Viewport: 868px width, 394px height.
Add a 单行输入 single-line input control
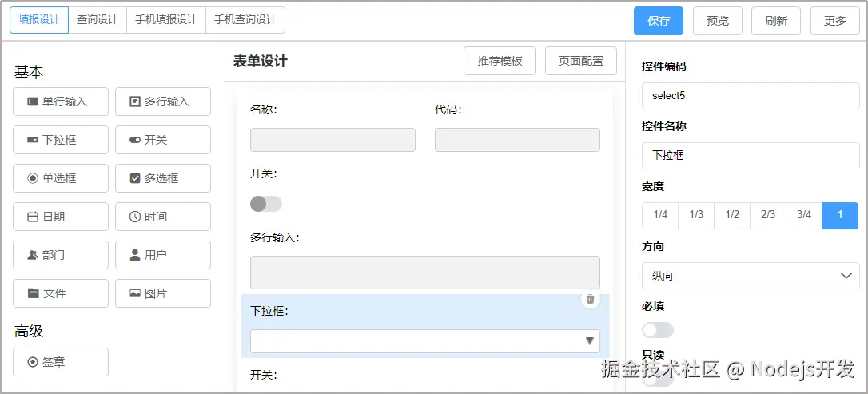point(61,101)
